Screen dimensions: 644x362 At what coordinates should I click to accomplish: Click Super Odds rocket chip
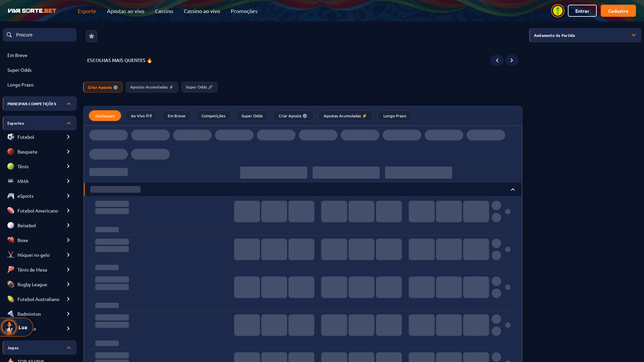(x=199, y=87)
